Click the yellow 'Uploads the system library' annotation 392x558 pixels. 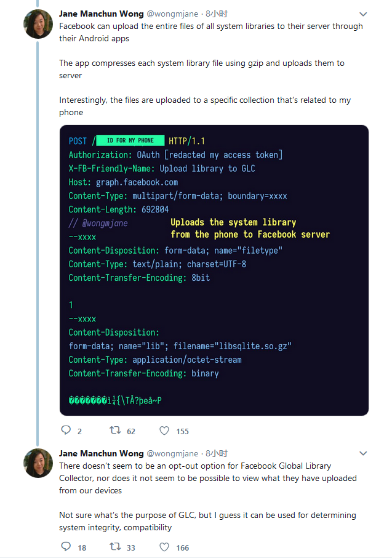coord(233,222)
